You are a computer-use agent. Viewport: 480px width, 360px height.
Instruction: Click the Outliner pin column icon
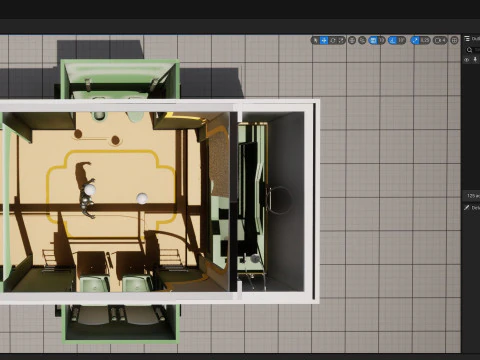coord(475,60)
